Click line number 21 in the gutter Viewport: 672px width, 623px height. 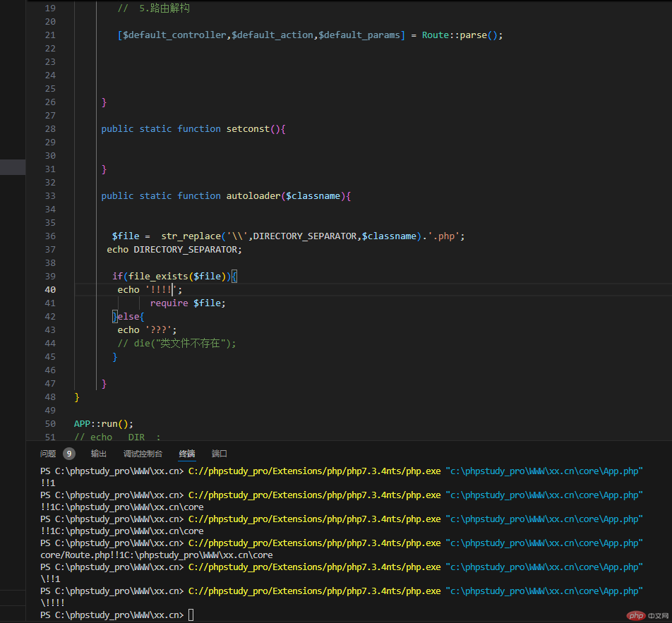point(50,35)
